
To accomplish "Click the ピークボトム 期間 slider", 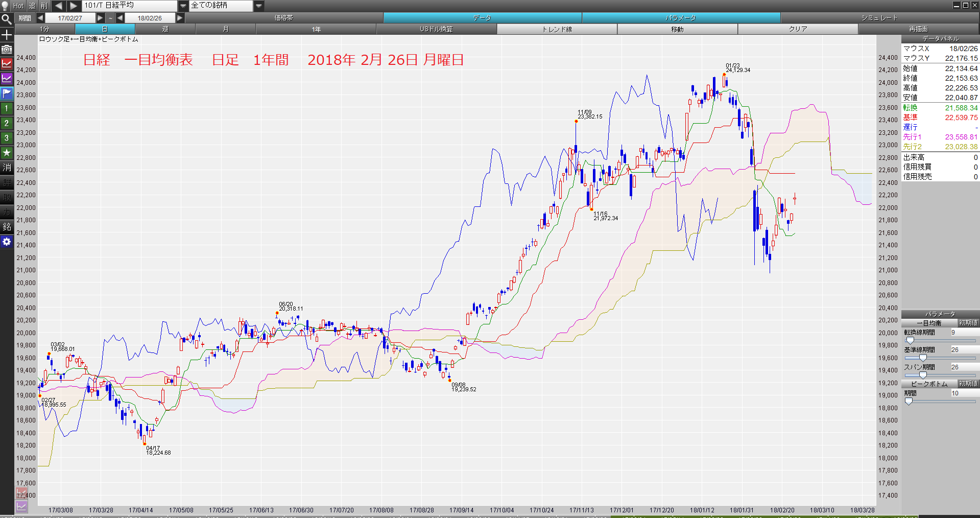I will [940, 401].
